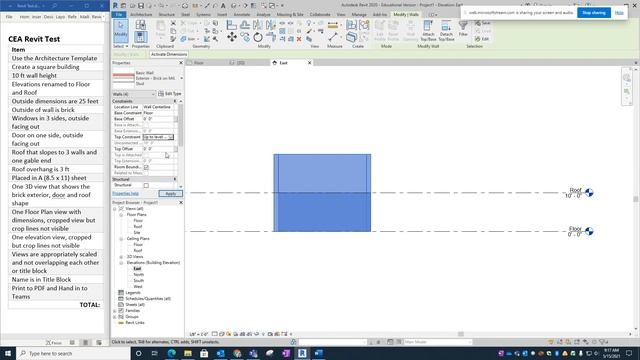Open Word's Home ribbon tab
640x360 pixels.
pos(24,17)
